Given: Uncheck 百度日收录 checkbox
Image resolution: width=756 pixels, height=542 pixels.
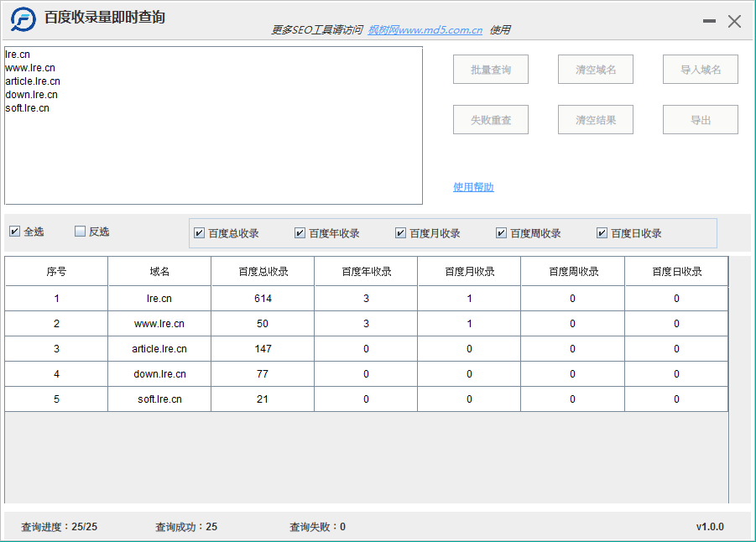Looking at the screenshot, I should [x=602, y=233].
